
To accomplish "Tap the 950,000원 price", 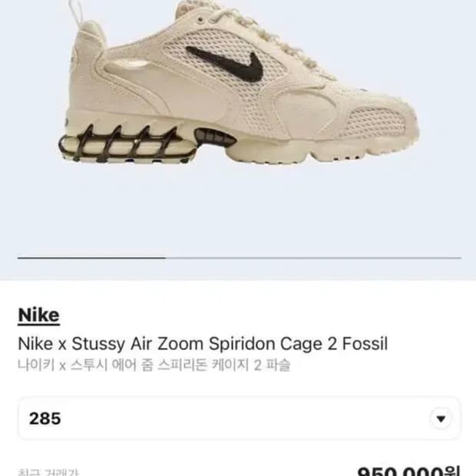I will pos(408,471).
